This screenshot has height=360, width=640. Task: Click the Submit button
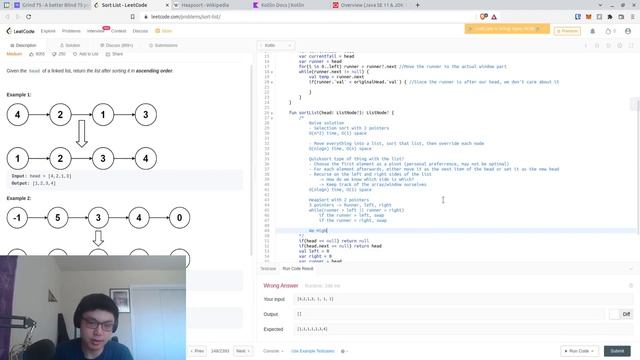click(617, 351)
